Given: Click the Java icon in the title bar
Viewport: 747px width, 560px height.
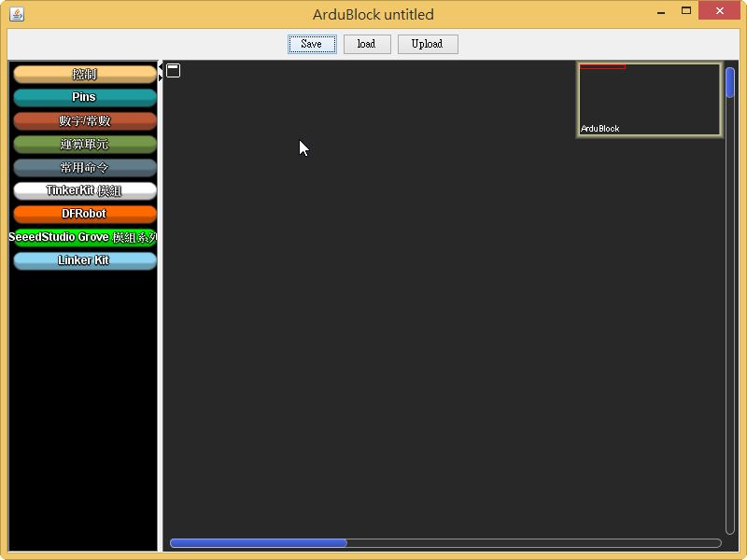Looking at the screenshot, I should [16, 14].
